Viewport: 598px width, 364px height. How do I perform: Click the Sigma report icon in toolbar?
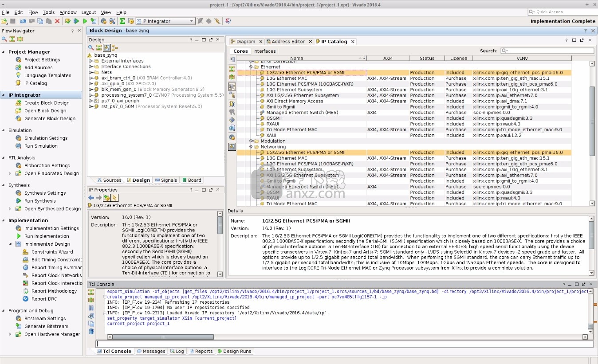[x=122, y=21]
